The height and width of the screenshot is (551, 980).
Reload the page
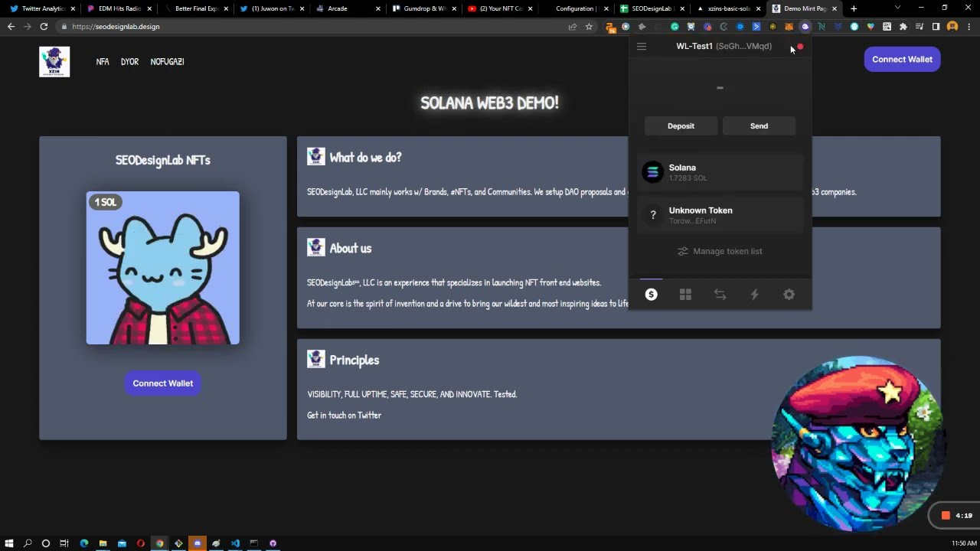[x=44, y=26]
